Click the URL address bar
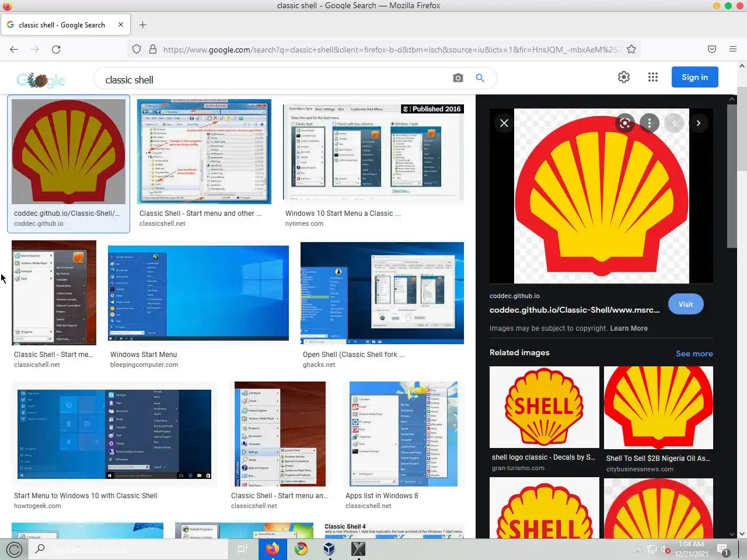Viewport: 747px width, 560px height. click(391, 50)
